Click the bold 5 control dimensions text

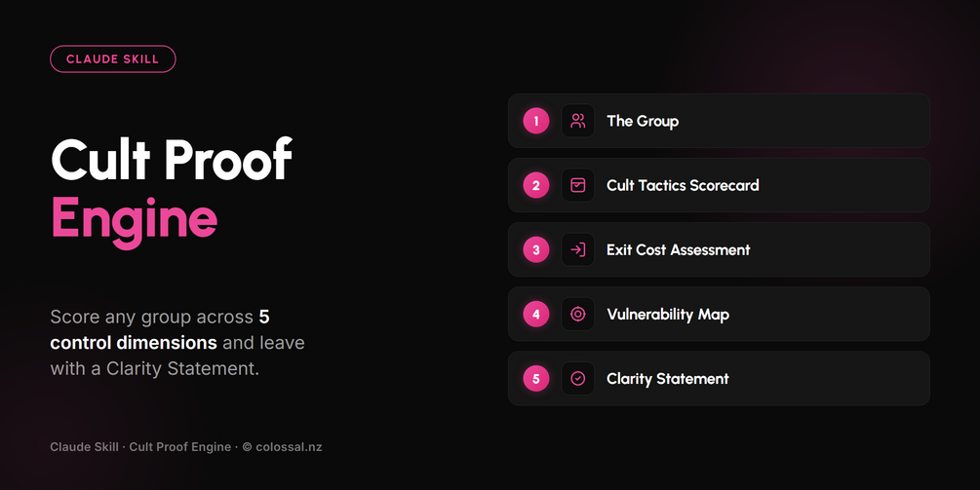[x=159, y=329]
